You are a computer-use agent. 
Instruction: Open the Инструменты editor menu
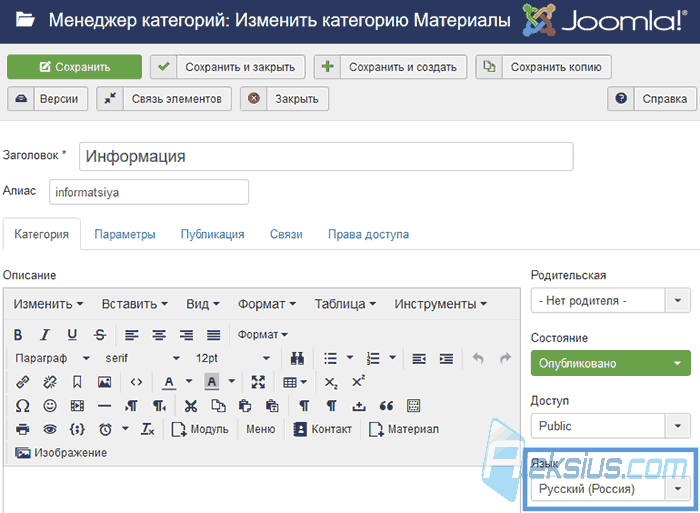click(x=440, y=304)
